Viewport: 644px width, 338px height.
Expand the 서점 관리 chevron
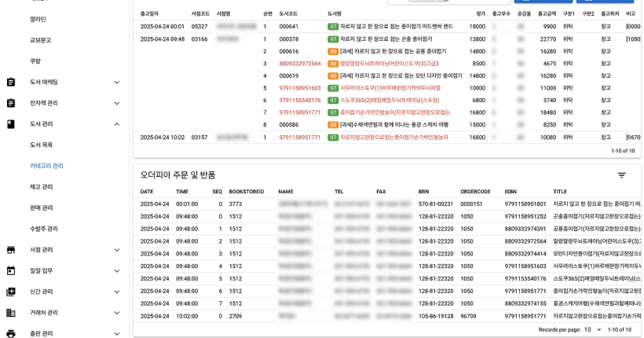tap(117, 250)
